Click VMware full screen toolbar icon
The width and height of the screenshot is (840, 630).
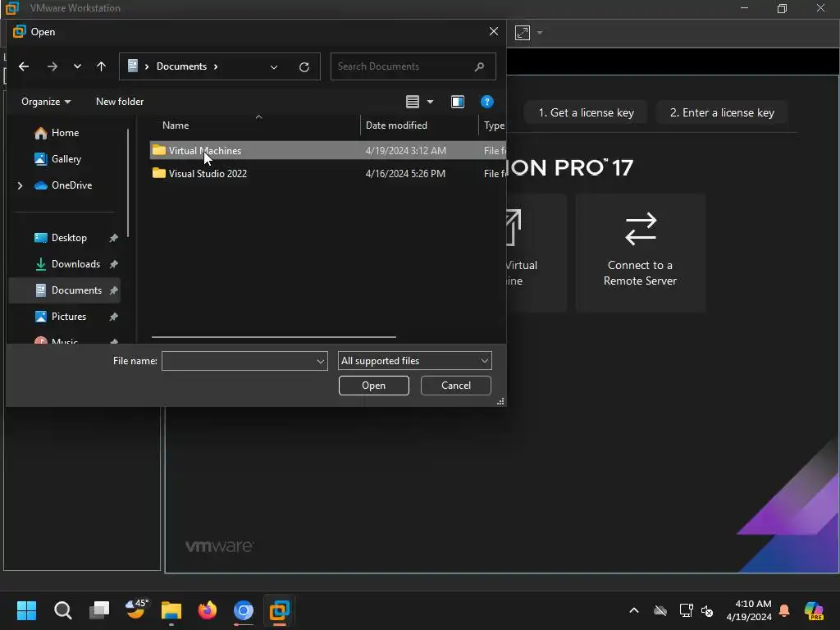523,33
